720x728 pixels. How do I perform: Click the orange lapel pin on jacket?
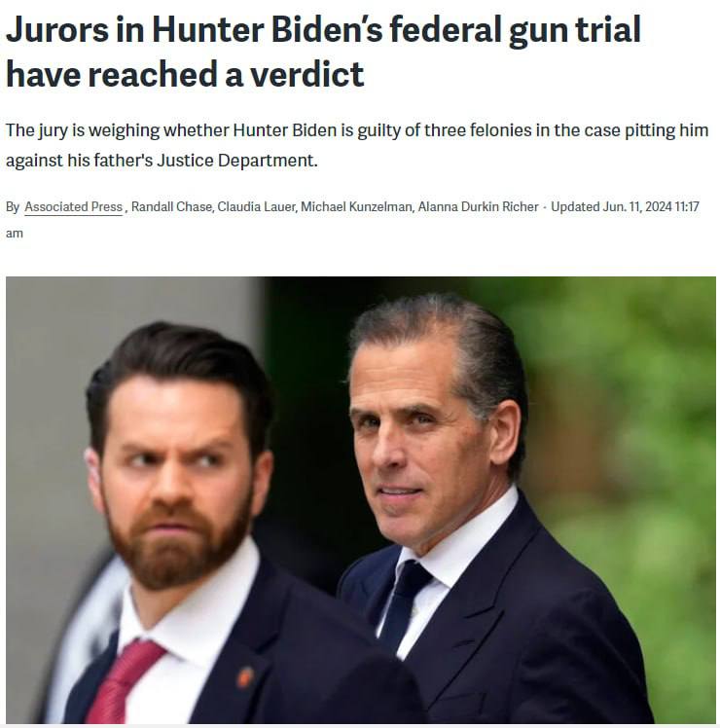pos(244,677)
